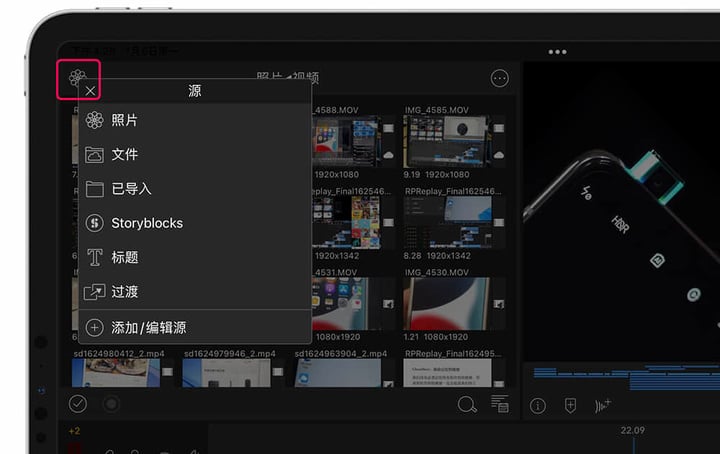Tap the round record icon beside the checkmark
The image size is (720, 454).
click(111, 404)
